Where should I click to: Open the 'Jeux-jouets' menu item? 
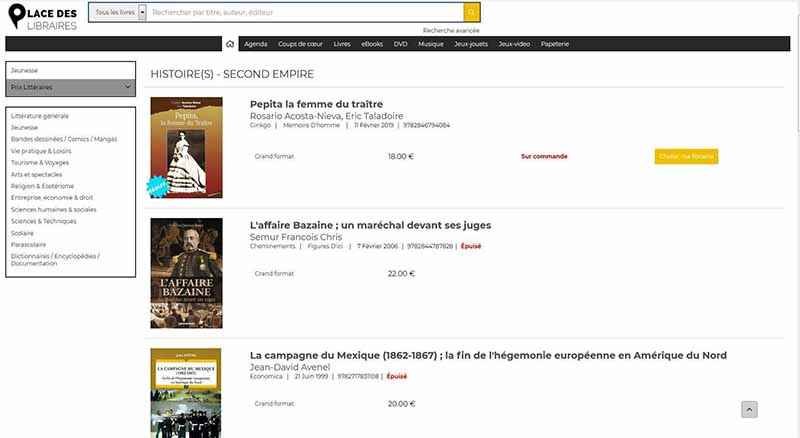coord(471,44)
